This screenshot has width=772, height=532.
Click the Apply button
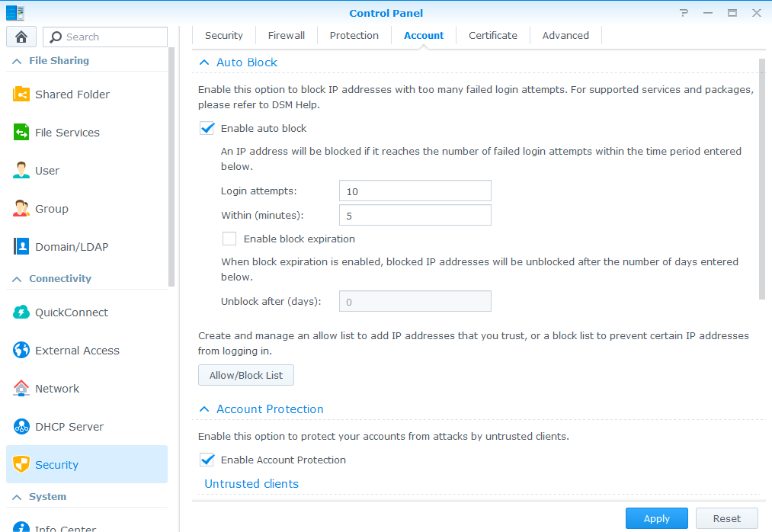tap(657, 518)
